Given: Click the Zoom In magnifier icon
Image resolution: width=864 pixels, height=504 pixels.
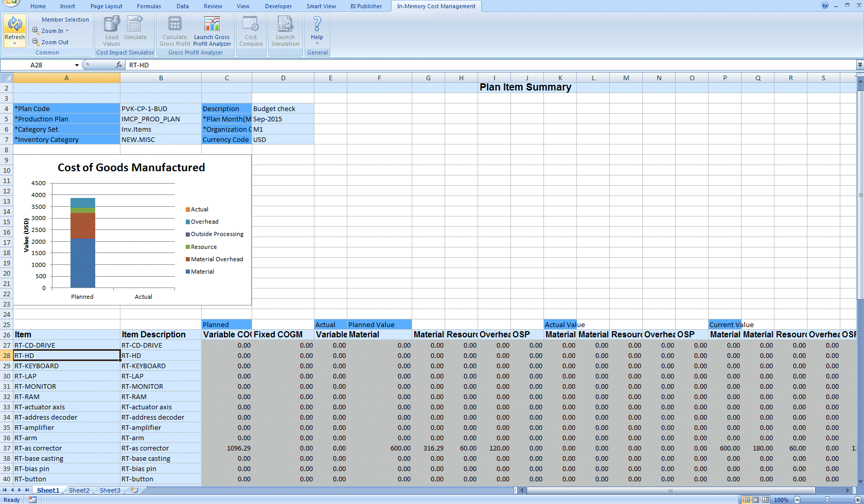Looking at the screenshot, I should [x=36, y=31].
